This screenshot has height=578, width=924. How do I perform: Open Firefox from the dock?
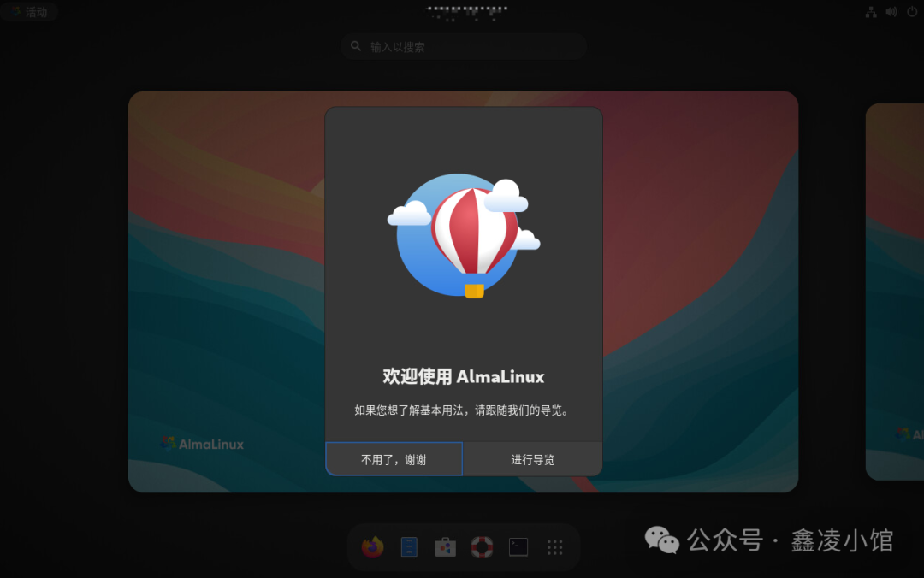[372, 547]
